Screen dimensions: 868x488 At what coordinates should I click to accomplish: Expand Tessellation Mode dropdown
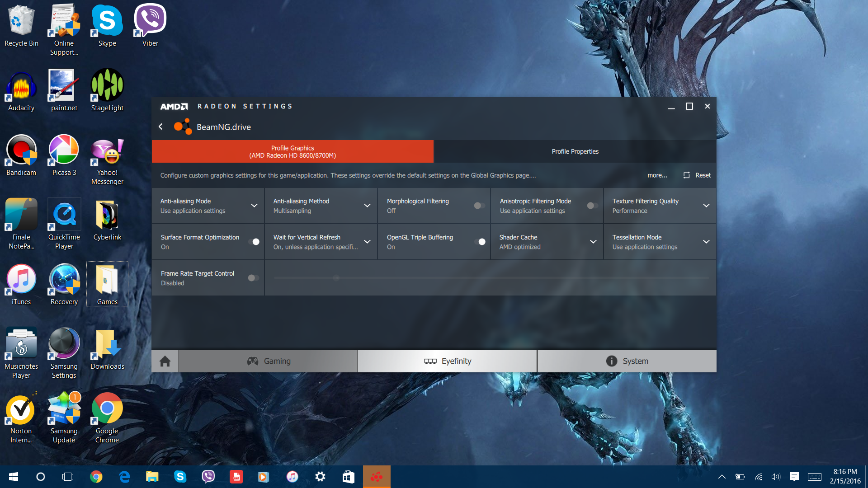[706, 242]
